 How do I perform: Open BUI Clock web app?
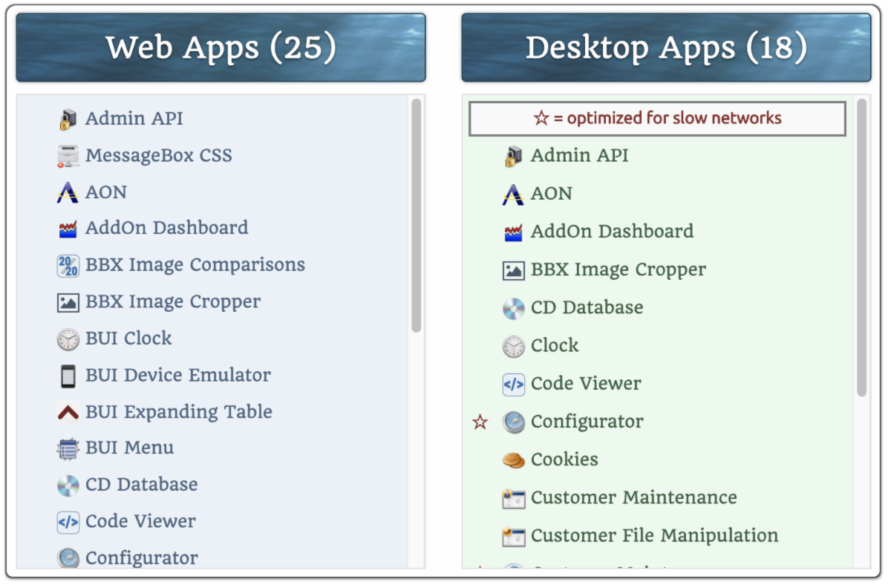[x=128, y=339]
